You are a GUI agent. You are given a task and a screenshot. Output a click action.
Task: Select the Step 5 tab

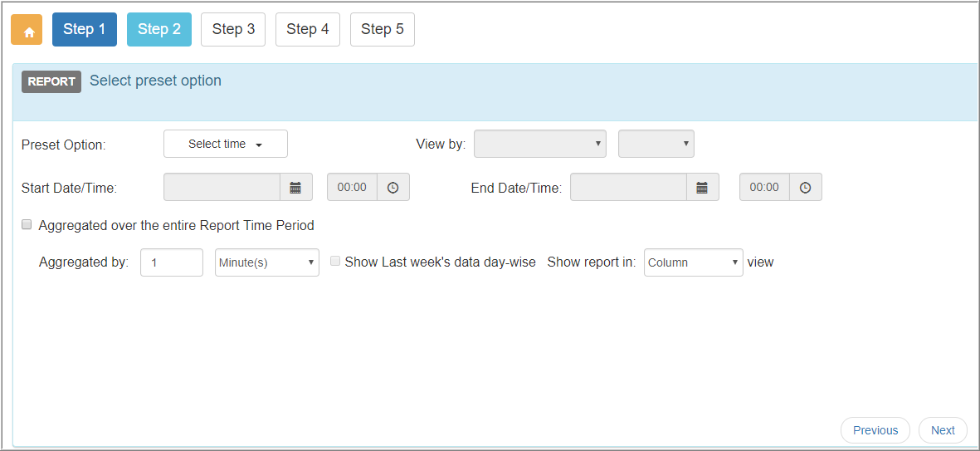coord(383,29)
